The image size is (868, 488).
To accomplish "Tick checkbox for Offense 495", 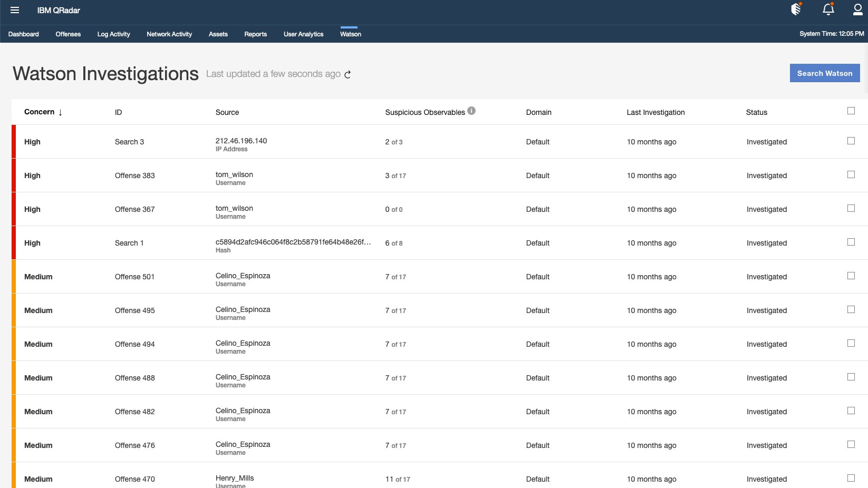I will (851, 309).
